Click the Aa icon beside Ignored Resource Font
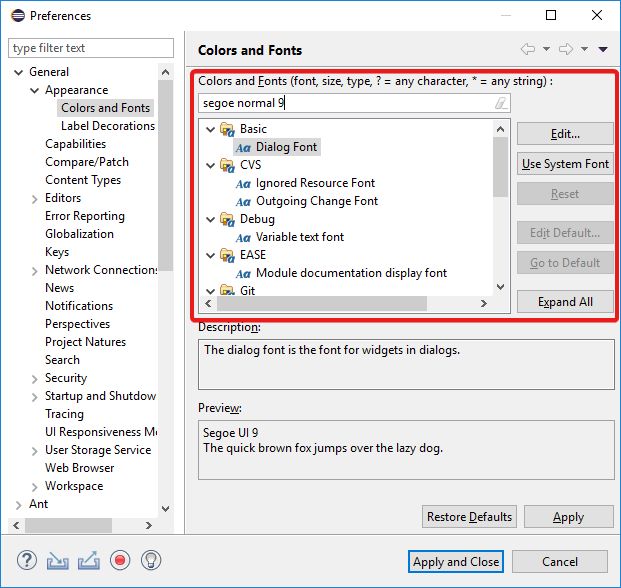This screenshot has width=621, height=588. pyautogui.click(x=243, y=184)
